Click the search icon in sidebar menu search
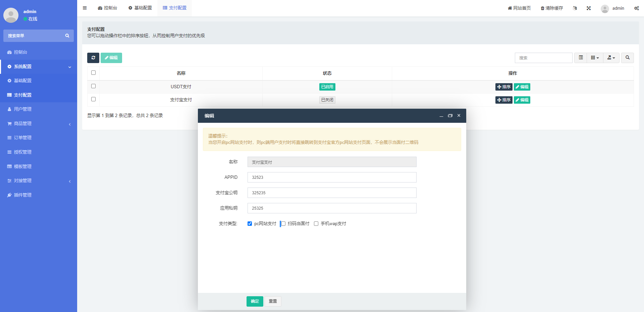Screen dimensions: 644x312 point(67,36)
